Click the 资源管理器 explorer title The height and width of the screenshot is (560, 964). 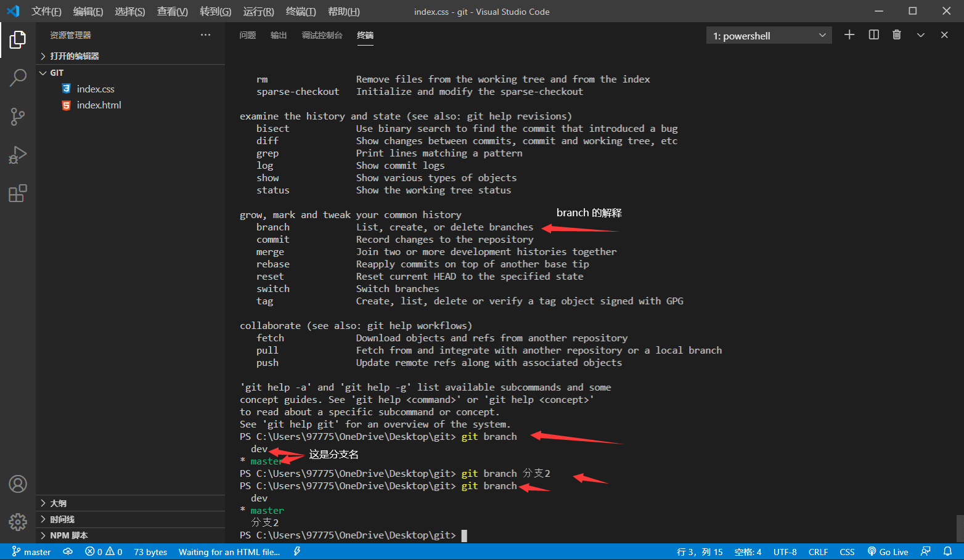tap(70, 35)
